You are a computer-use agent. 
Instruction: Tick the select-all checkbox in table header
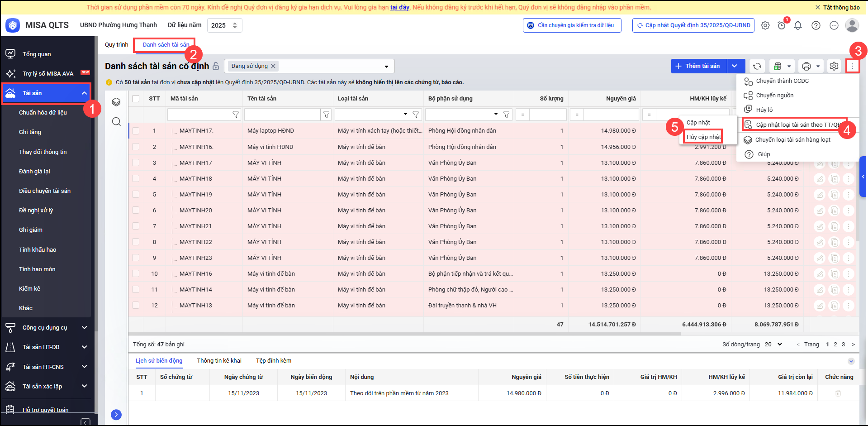136,99
